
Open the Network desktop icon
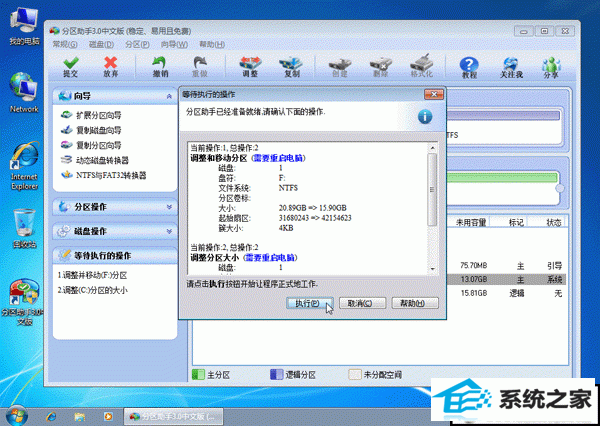click(x=24, y=93)
